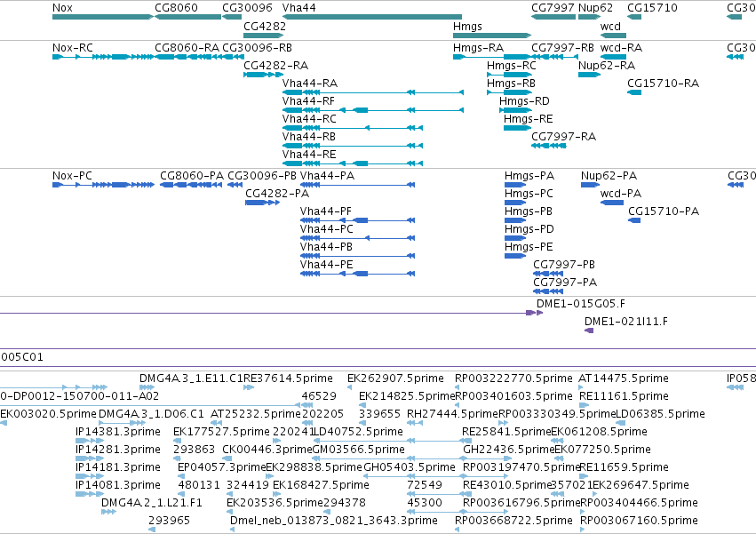Click protein label Vha44-PC

click(326, 229)
